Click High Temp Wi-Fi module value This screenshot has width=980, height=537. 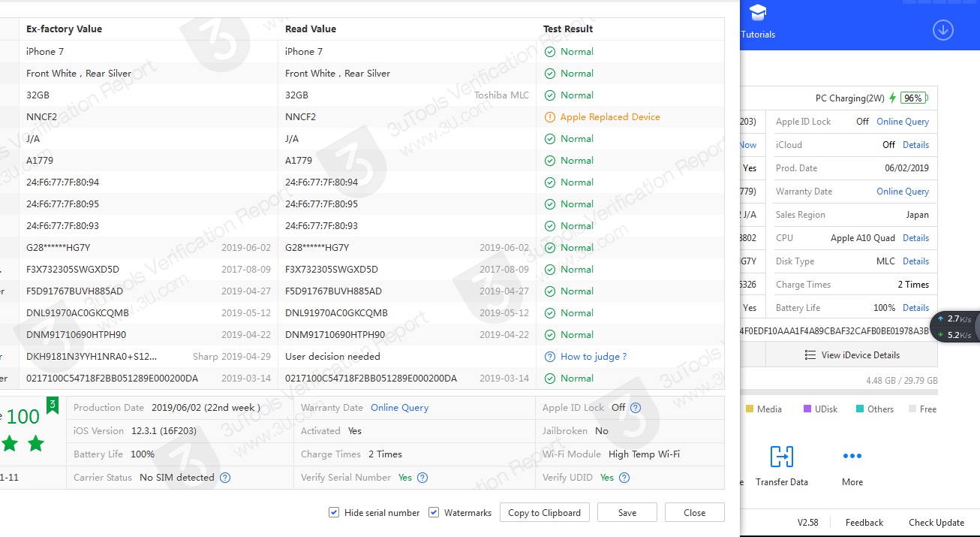point(644,454)
